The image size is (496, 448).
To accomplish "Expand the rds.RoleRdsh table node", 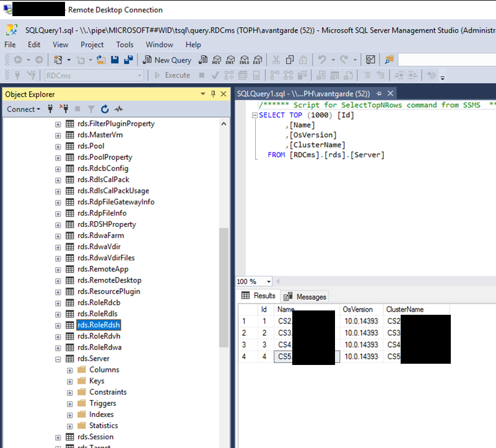I will coord(58,325).
